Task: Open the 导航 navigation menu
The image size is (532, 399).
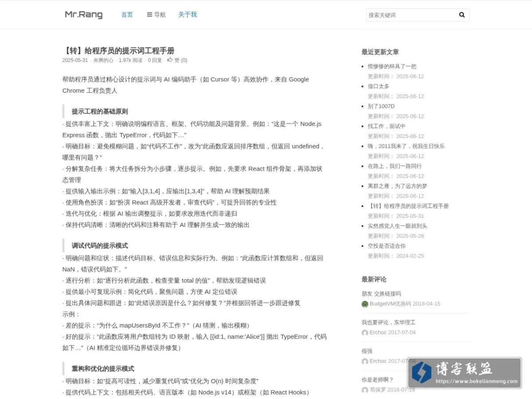Action: click(x=156, y=15)
